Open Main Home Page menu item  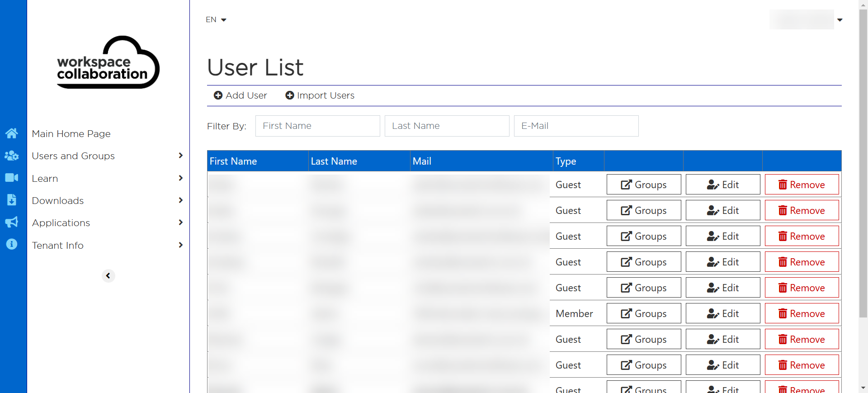pyautogui.click(x=71, y=134)
